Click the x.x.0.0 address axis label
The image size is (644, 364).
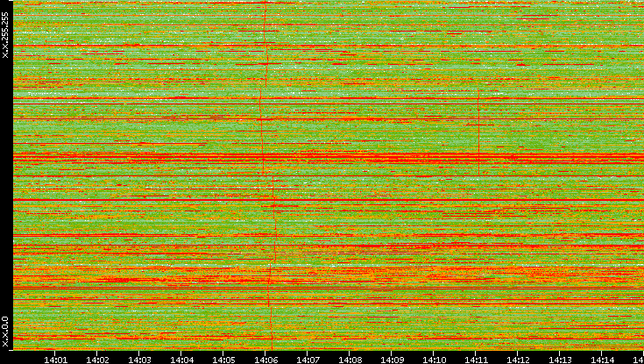click(x=5, y=332)
